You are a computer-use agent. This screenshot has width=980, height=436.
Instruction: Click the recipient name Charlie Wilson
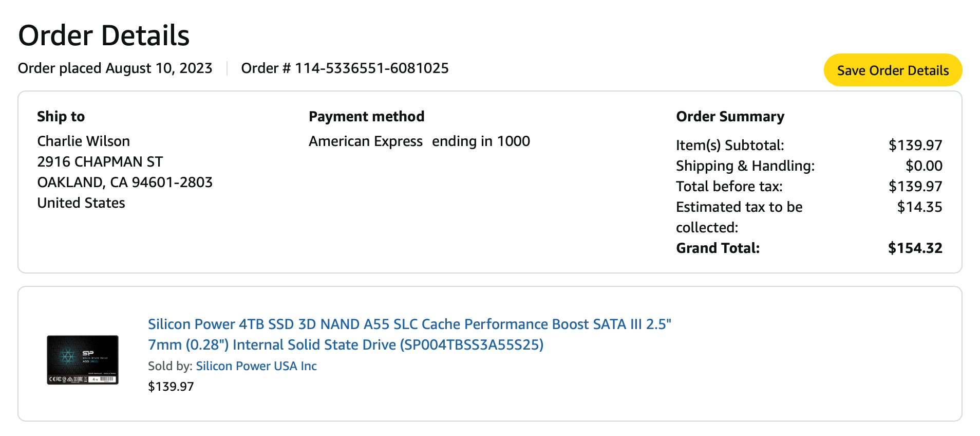coord(83,141)
